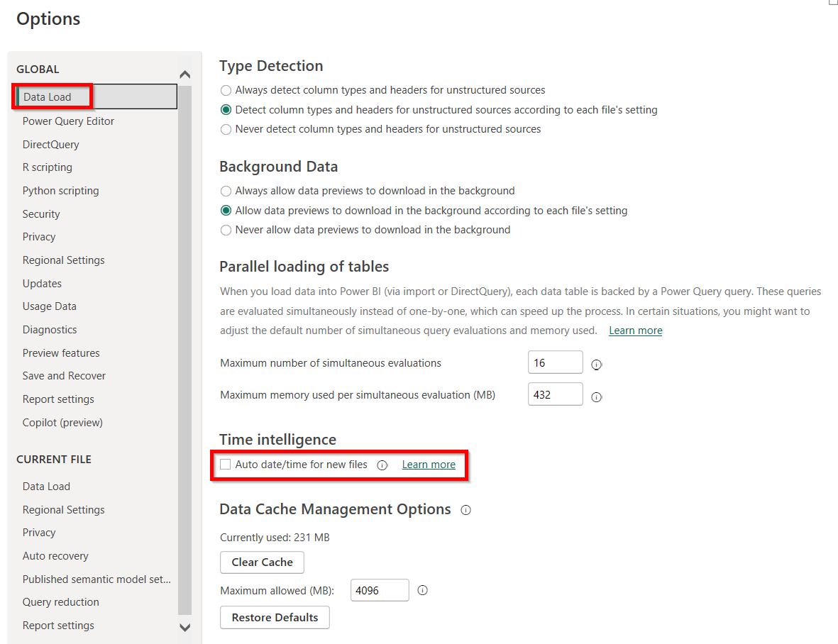The image size is (838, 644).
Task: Open Global Report settings
Action: (58, 399)
